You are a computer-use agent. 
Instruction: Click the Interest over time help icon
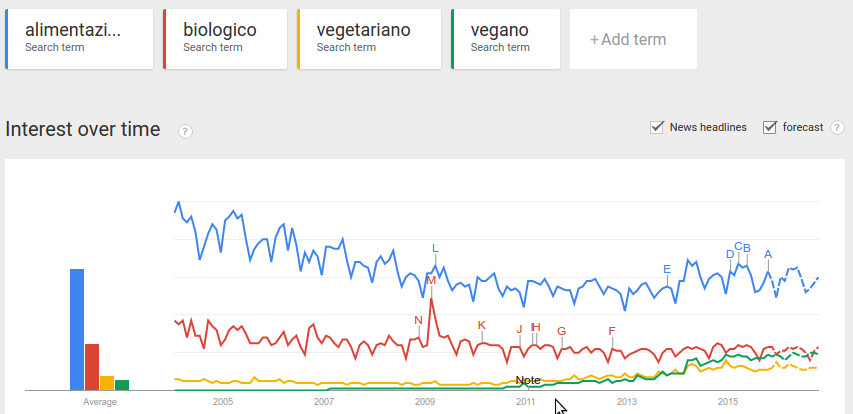tap(185, 131)
